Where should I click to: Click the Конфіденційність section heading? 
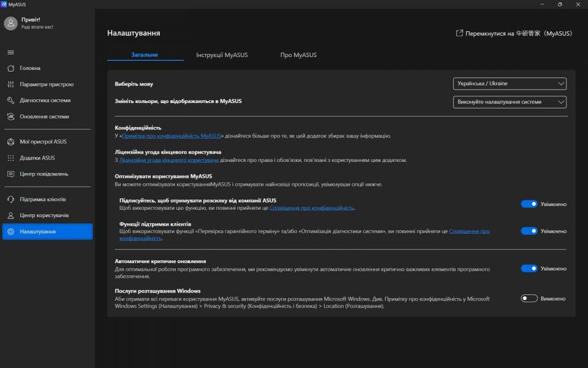138,128
